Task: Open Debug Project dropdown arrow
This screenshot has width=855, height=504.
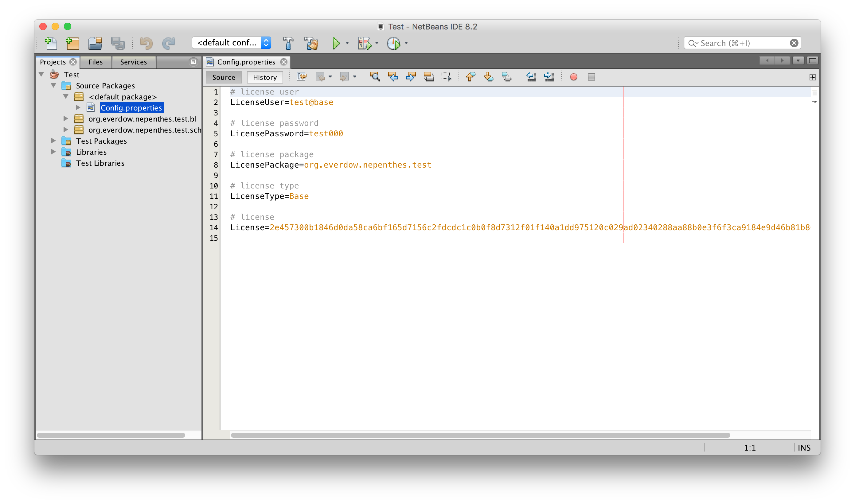Action: coord(377,43)
